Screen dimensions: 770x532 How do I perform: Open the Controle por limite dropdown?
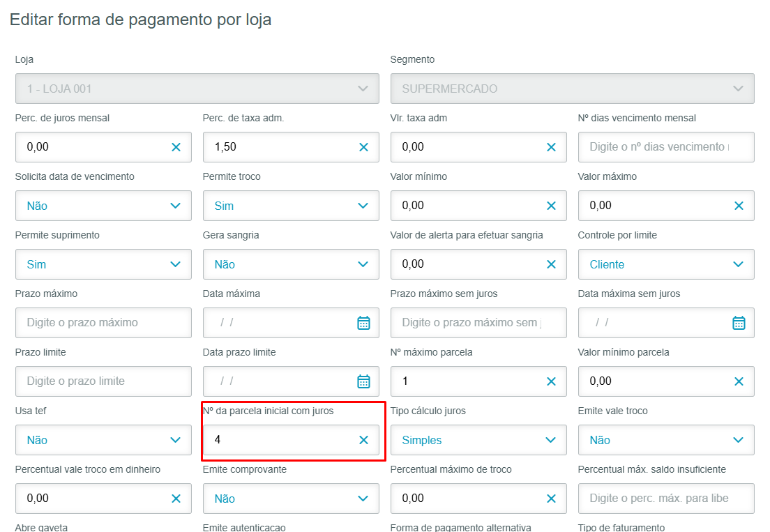tap(738, 264)
